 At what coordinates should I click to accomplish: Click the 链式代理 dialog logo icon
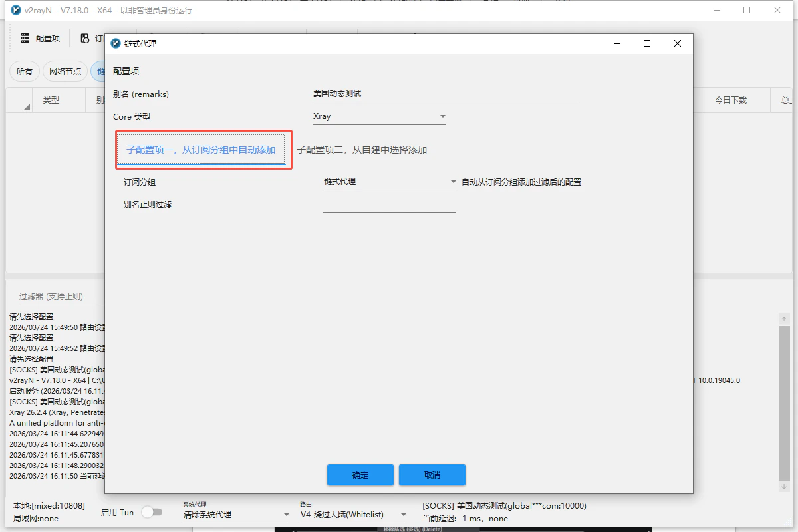pos(116,43)
